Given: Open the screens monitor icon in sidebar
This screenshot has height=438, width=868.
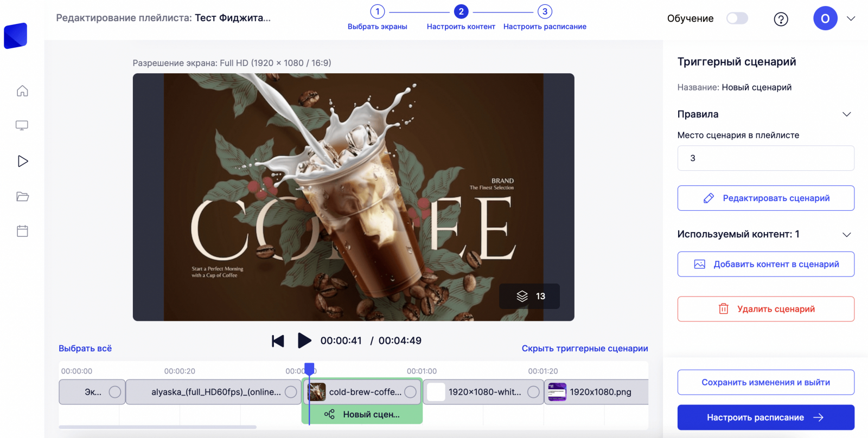Looking at the screenshot, I should [22, 126].
